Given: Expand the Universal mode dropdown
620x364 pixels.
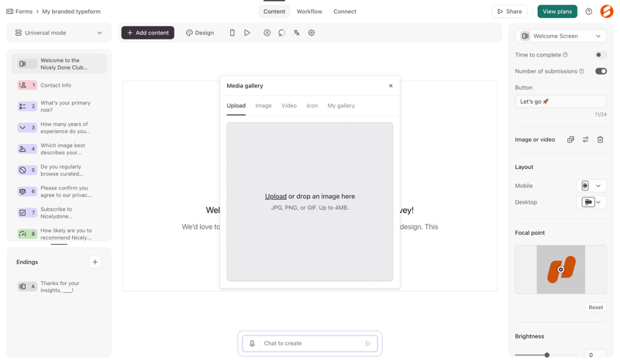Looking at the screenshot, I should (59, 33).
